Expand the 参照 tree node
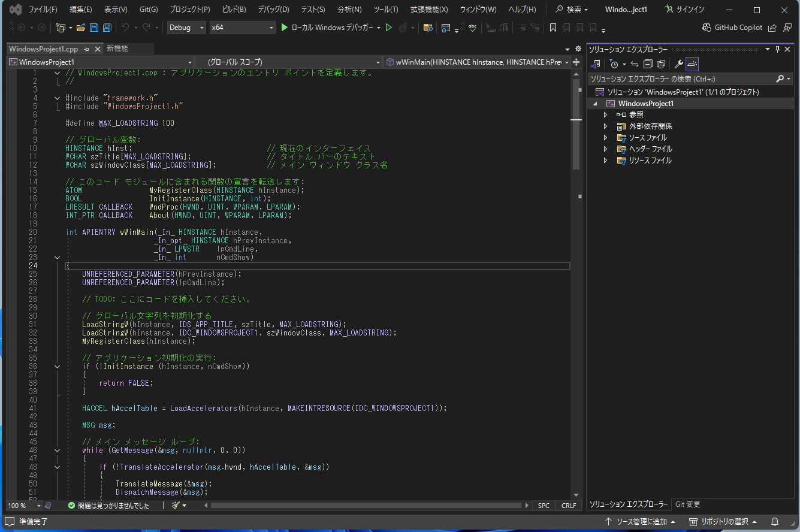 [605, 115]
